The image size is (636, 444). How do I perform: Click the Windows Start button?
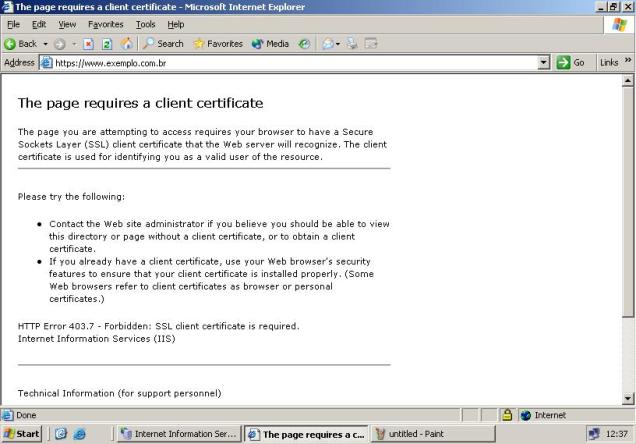pyautogui.click(x=22, y=434)
